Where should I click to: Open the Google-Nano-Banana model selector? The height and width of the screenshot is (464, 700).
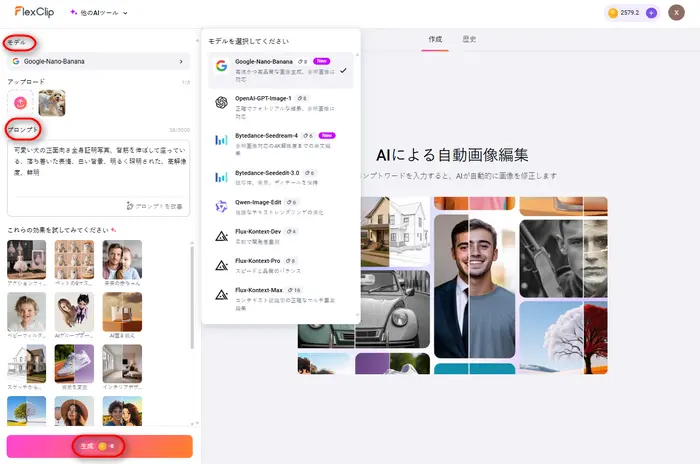[x=99, y=62]
